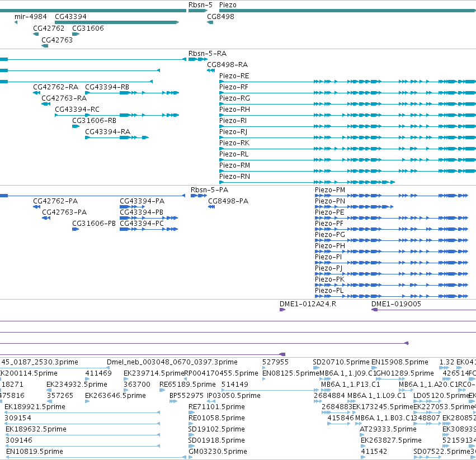The image size is (476, 460).
Task: Click the Piezo-RF transcript label
Action: point(234,87)
